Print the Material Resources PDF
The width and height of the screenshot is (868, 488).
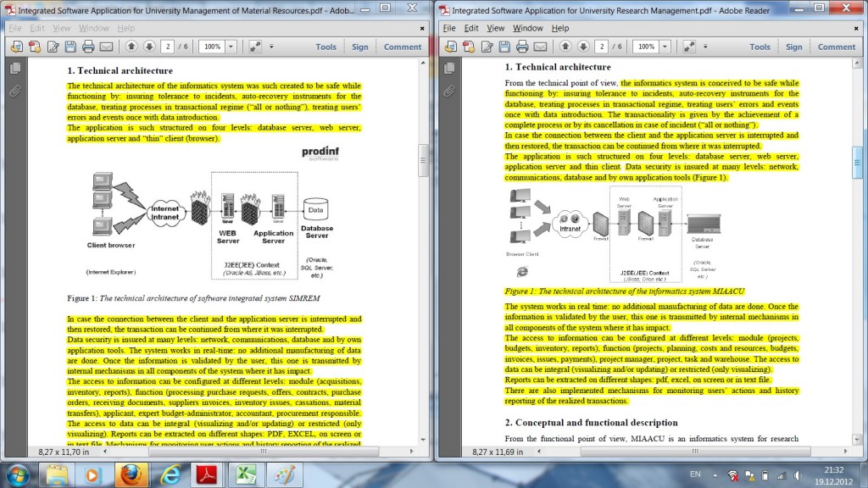88,47
